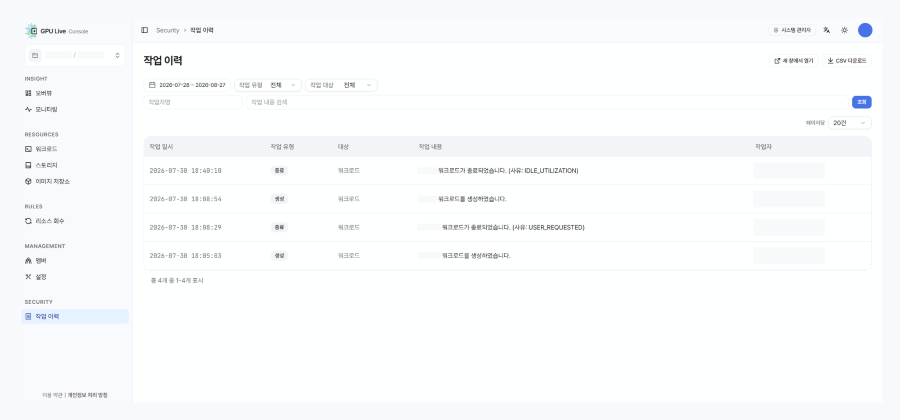Open the project selector dropdown
Screen dimensions: 900x420
coord(75,56)
